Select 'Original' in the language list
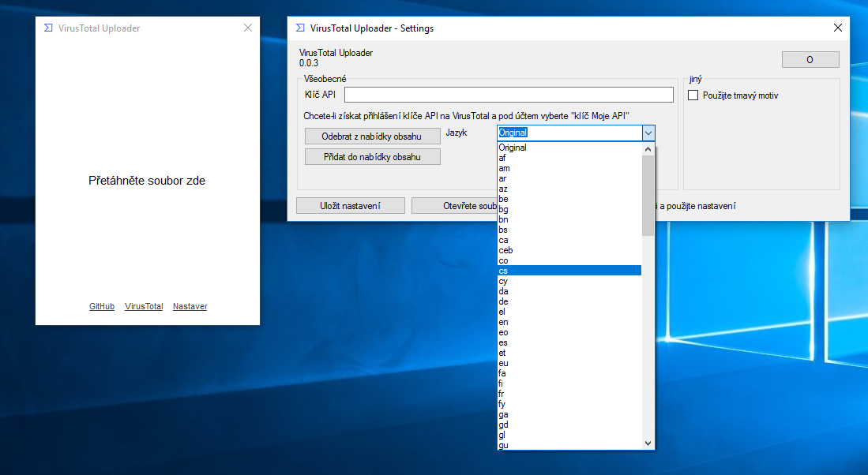 [x=569, y=148]
